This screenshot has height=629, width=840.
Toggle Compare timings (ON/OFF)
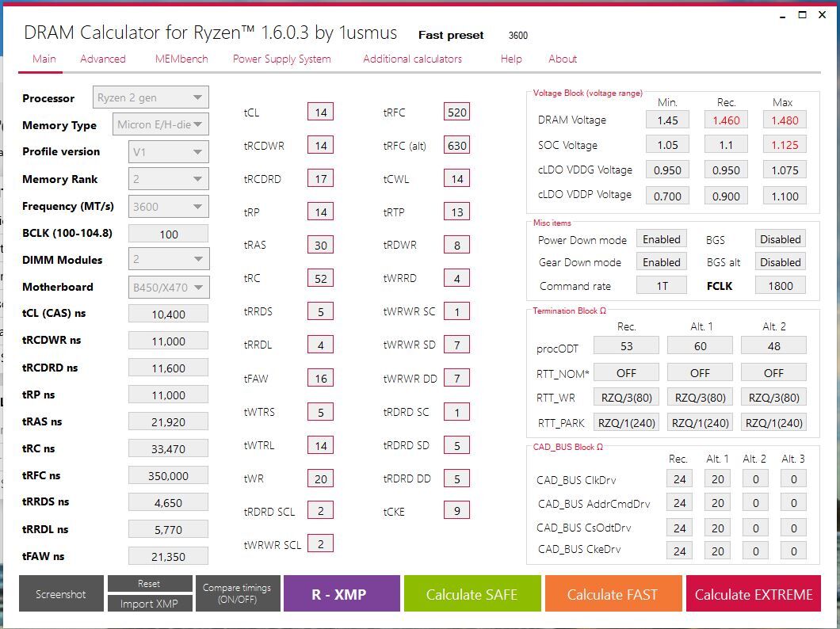pyautogui.click(x=237, y=593)
